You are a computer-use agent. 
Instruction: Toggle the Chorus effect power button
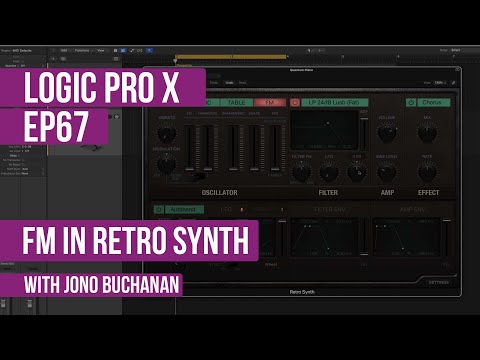(411, 102)
